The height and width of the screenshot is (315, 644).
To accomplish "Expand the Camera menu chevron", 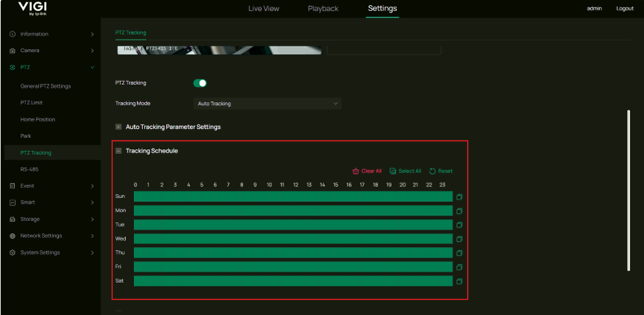I will click(92, 51).
